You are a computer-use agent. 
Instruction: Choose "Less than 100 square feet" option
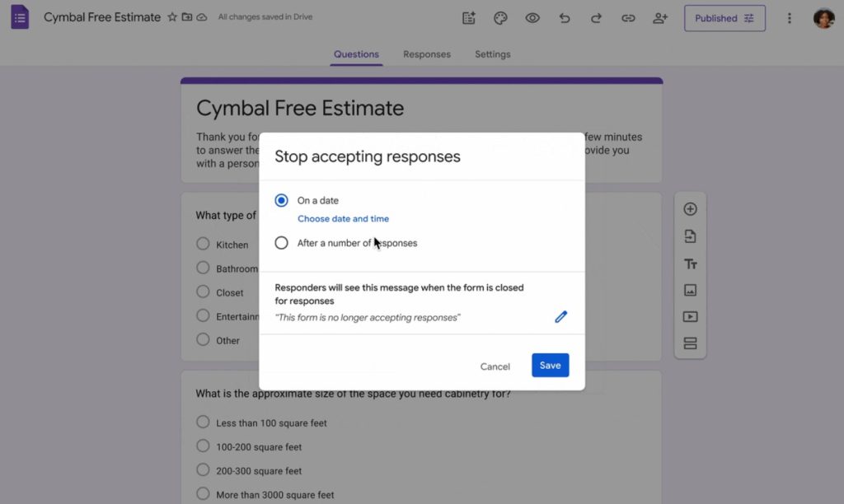(203, 422)
